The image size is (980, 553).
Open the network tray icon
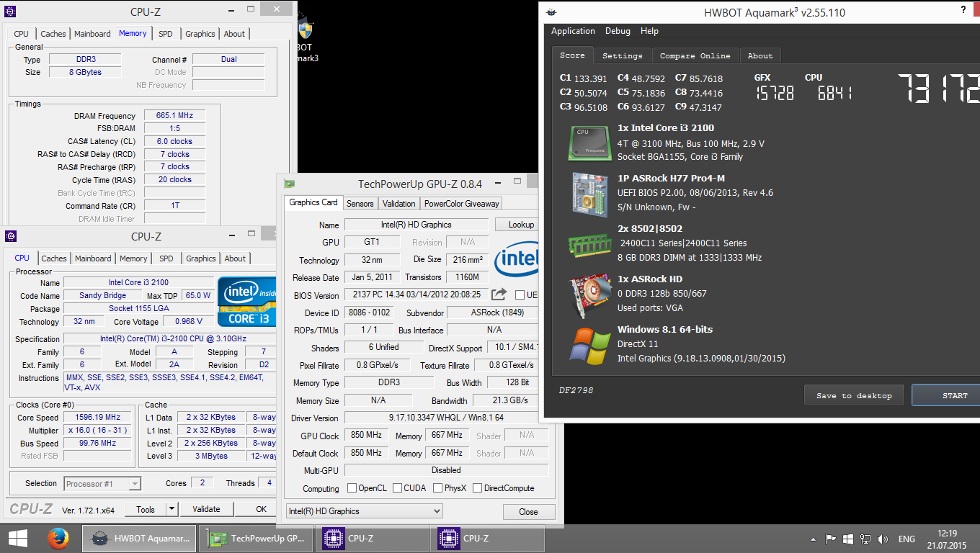coord(865,539)
